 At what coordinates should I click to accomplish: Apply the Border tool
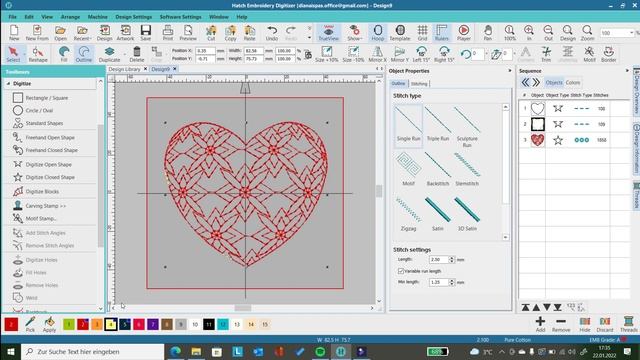pyautogui.click(x=609, y=54)
